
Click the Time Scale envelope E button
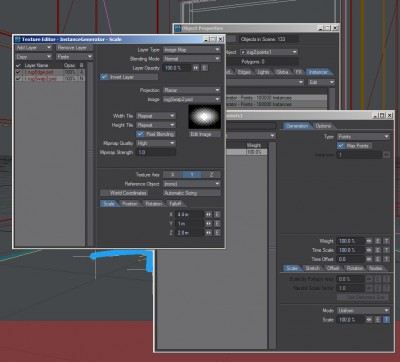pyautogui.click(x=378, y=250)
